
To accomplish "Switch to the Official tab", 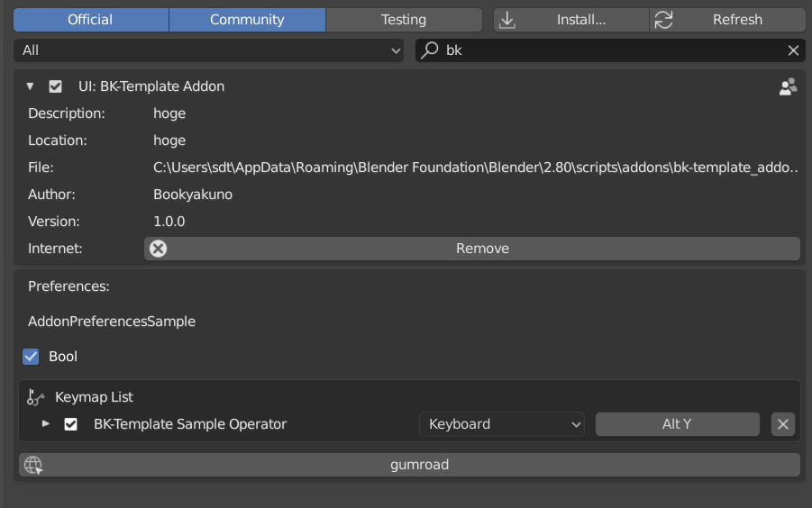I will [x=90, y=20].
